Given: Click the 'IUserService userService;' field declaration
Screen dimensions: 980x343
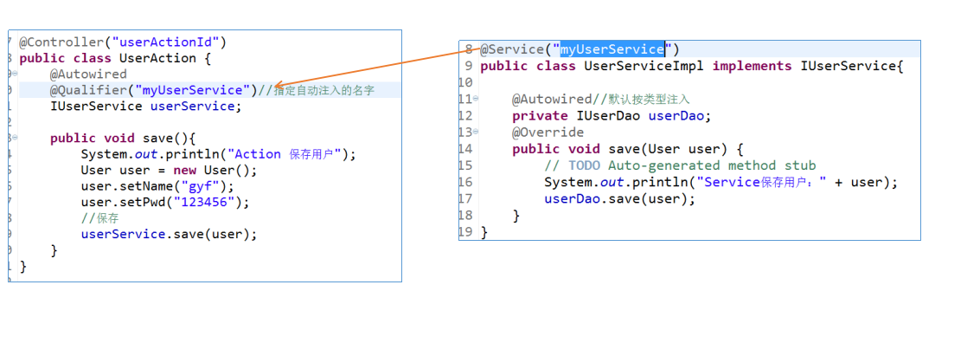Looking at the screenshot, I should 145,107.
